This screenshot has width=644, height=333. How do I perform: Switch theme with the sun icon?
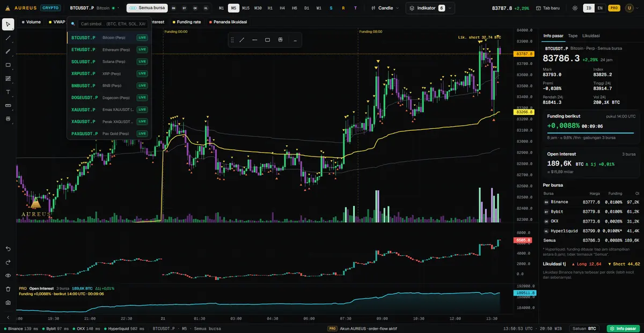pyautogui.click(x=575, y=8)
